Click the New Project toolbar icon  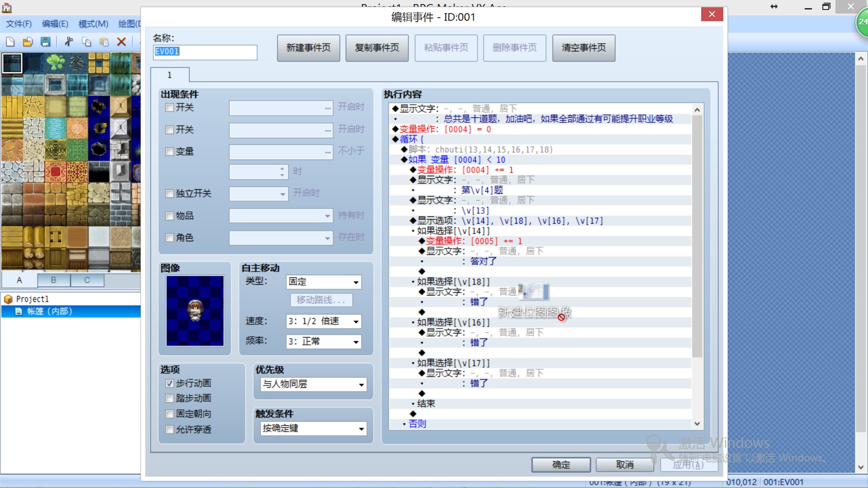click(x=10, y=42)
